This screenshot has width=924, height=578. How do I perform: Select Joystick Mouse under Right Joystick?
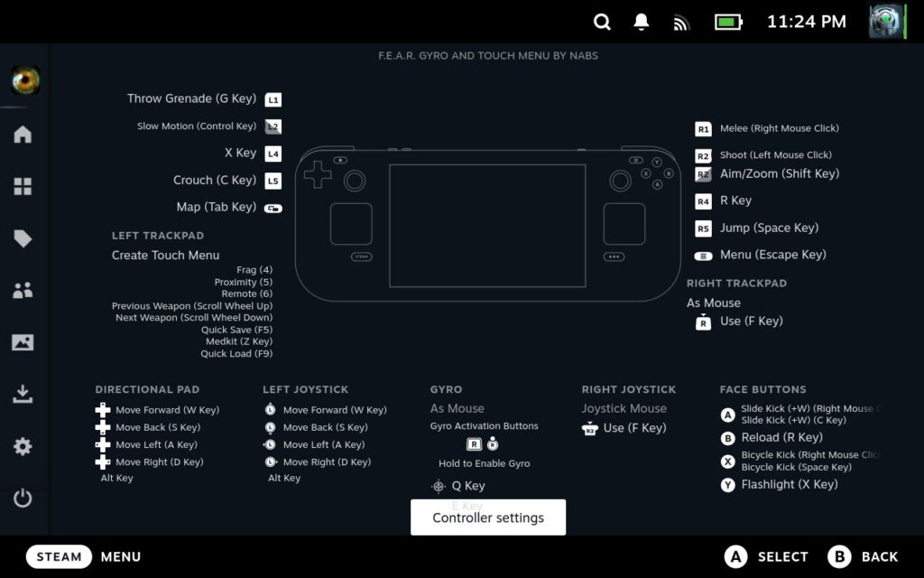coord(624,408)
